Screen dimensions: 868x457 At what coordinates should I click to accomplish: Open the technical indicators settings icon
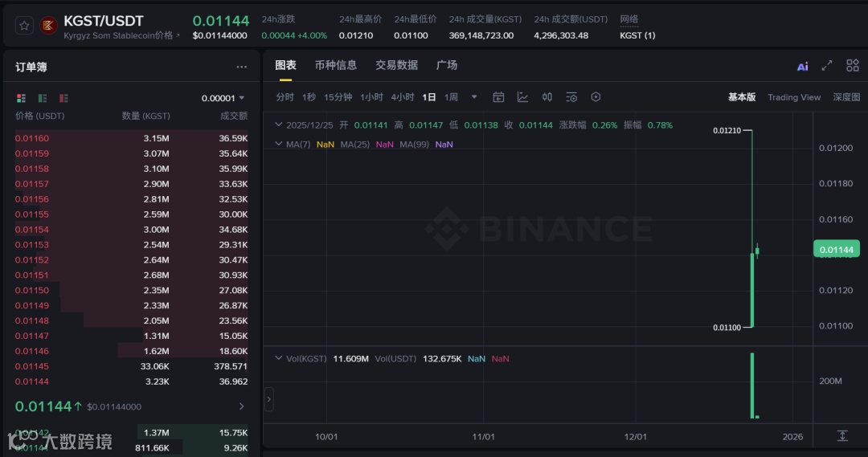(x=571, y=97)
